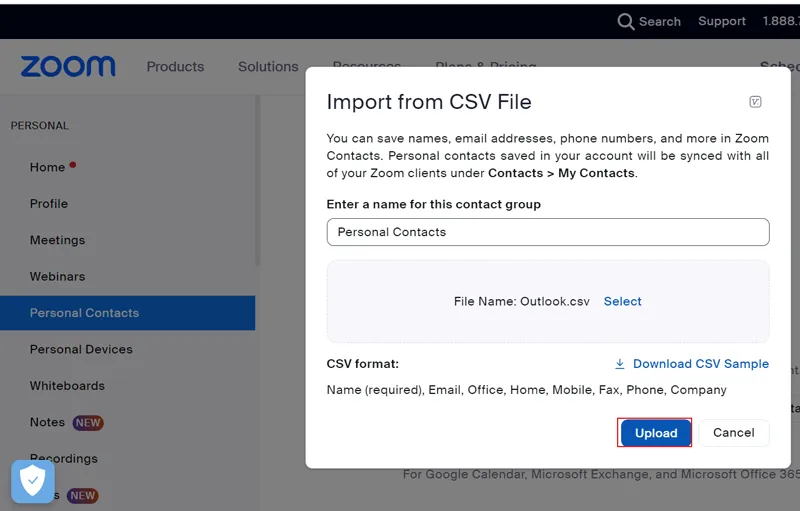
Task: Click the file name Outlook.csv text
Action: click(555, 301)
